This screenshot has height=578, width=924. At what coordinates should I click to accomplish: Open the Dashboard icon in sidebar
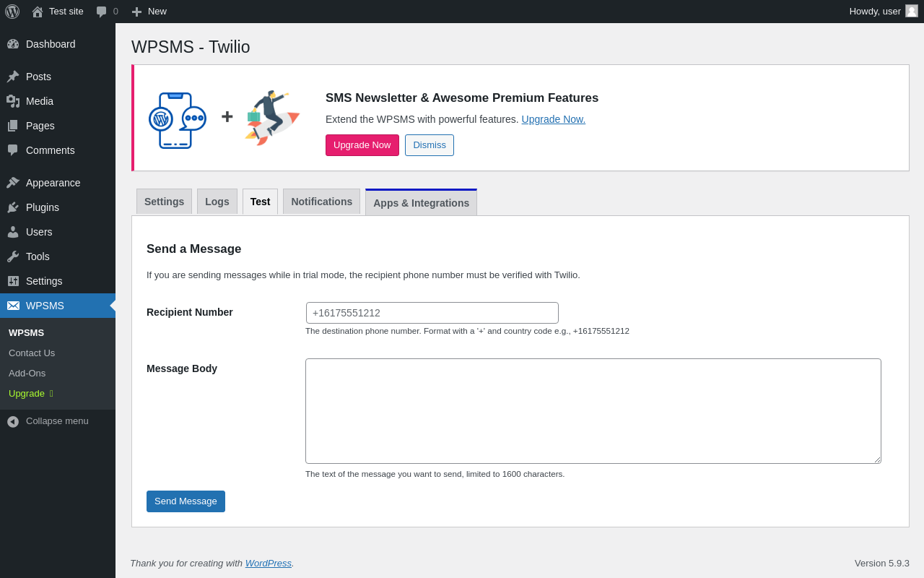[13, 44]
